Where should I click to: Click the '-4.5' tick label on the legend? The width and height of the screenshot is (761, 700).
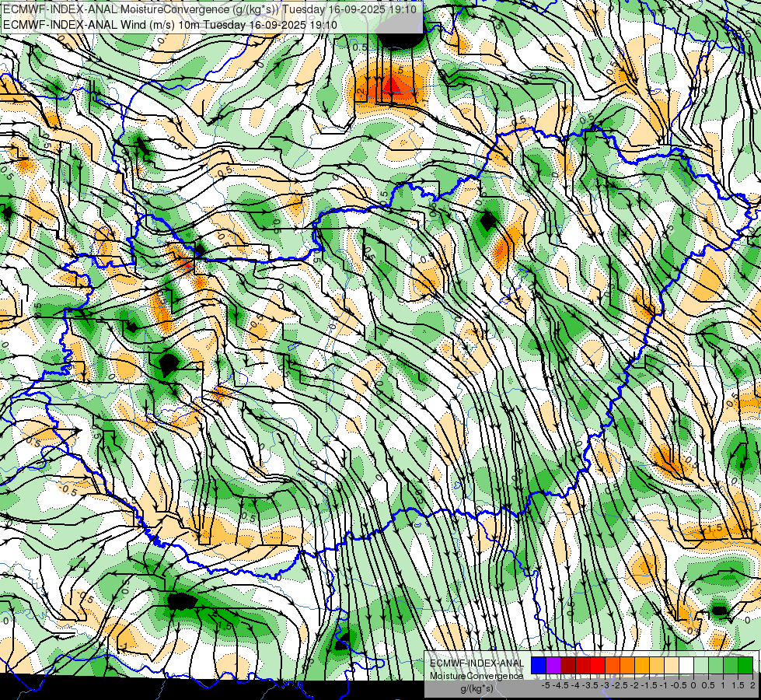[x=560, y=685]
